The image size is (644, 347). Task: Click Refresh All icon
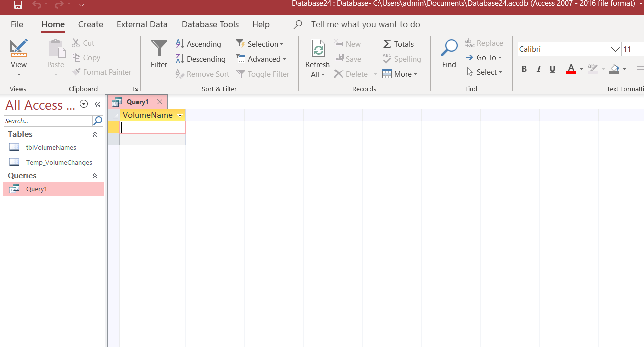click(318, 48)
